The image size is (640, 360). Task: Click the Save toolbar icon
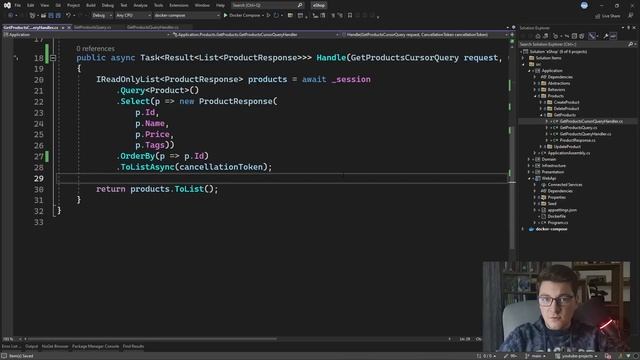[51, 16]
